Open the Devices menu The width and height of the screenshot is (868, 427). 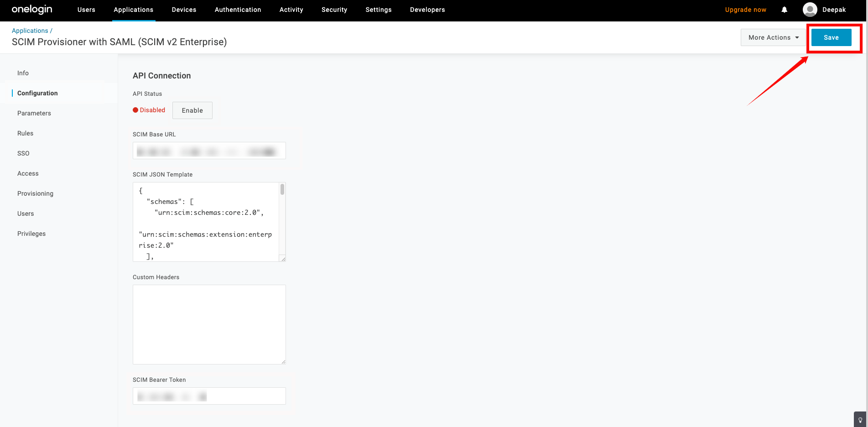tap(184, 10)
